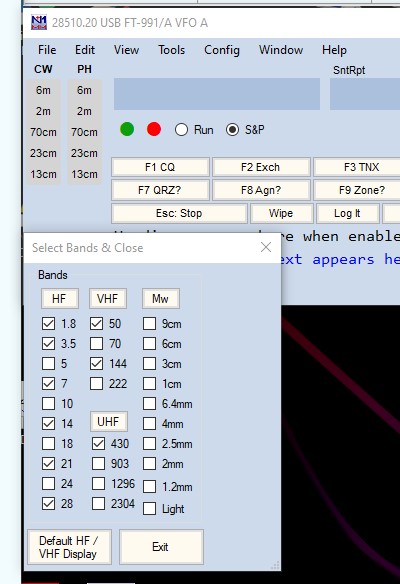The width and height of the screenshot is (400, 584).
Task: Open the Window menu
Action: click(x=281, y=50)
